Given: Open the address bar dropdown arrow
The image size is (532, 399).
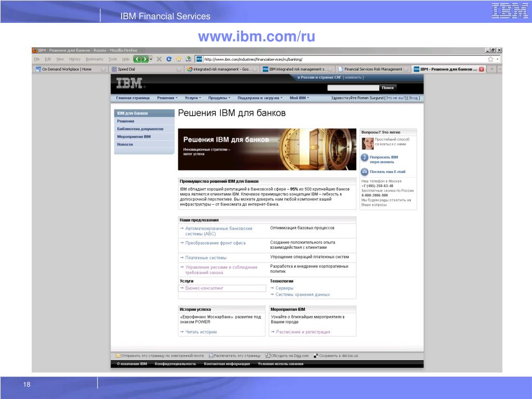Looking at the screenshot, I should click(497, 59).
